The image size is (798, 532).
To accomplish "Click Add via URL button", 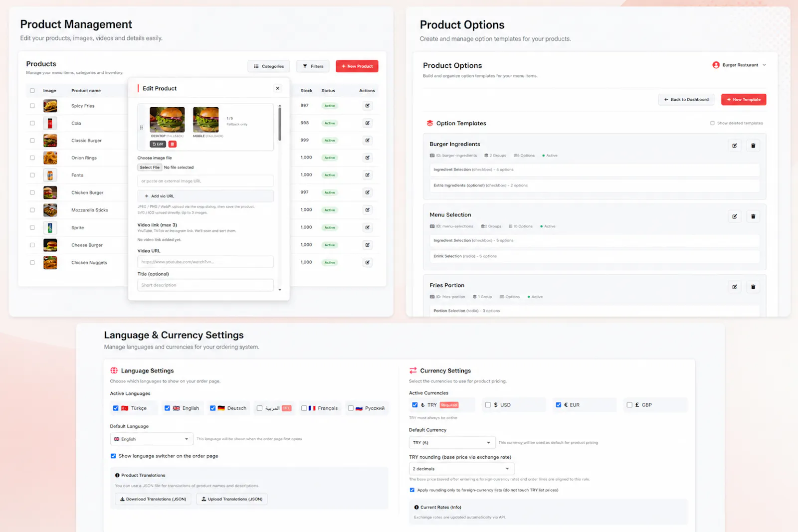I will [205, 196].
